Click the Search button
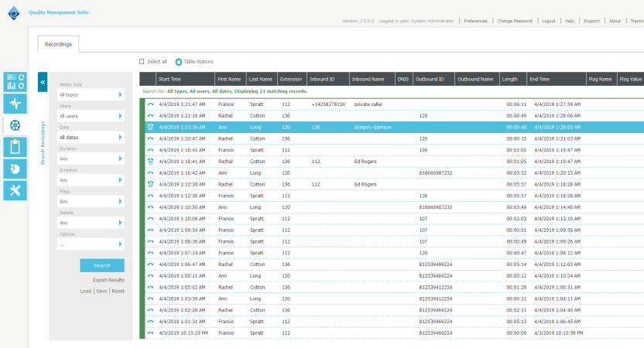 (101, 265)
